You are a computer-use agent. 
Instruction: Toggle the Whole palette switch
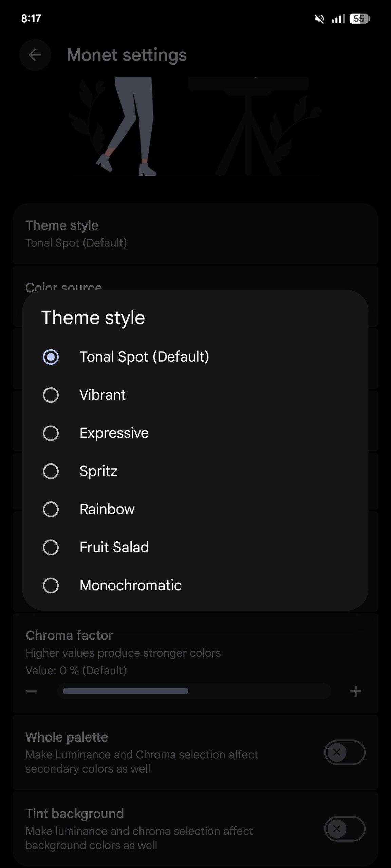345,752
